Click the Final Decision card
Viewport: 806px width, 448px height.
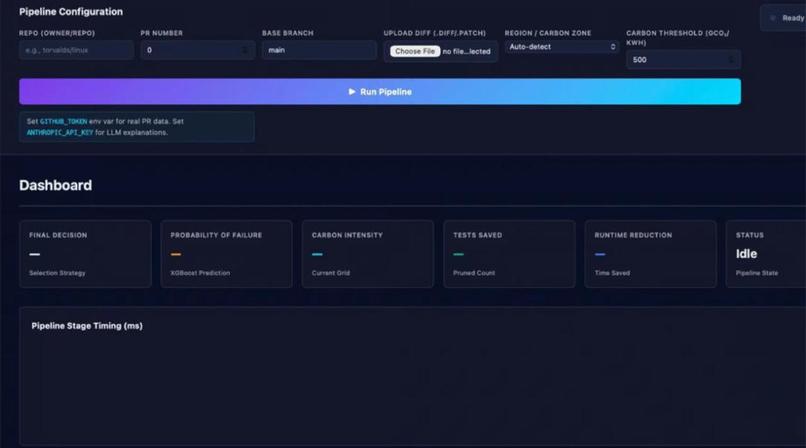(x=85, y=254)
